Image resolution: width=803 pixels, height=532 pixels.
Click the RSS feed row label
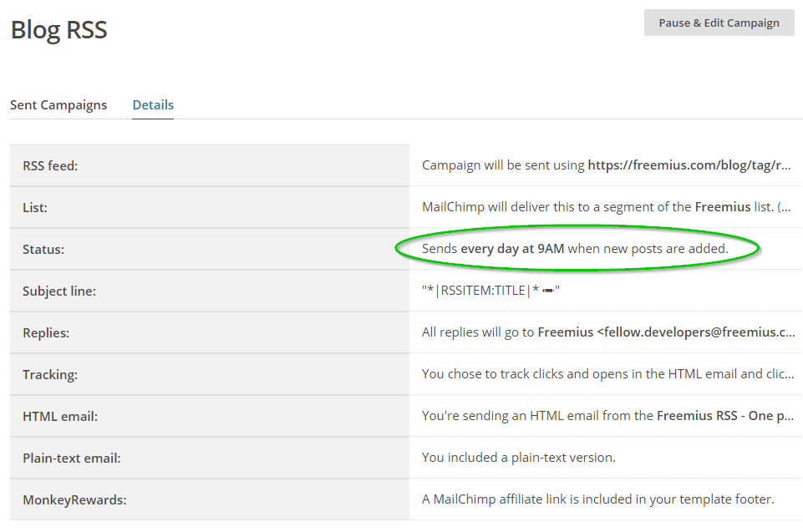50,165
